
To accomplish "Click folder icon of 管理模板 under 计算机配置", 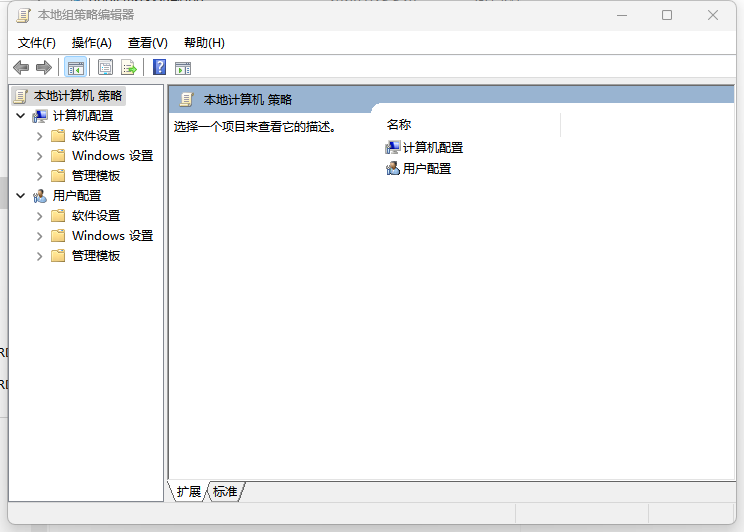I will pyautogui.click(x=58, y=176).
